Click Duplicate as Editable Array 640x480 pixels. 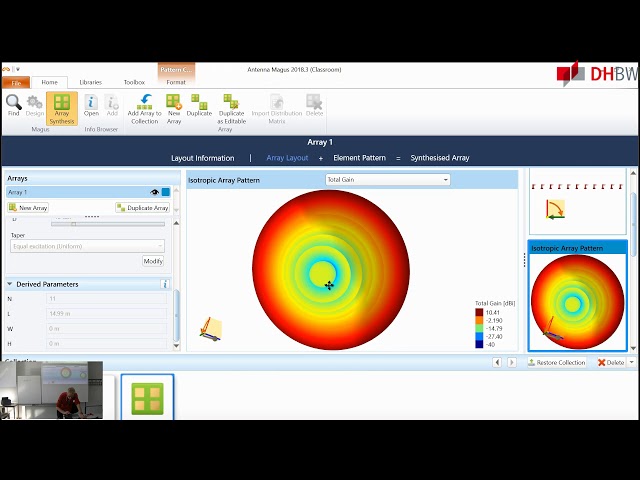[x=231, y=107]
